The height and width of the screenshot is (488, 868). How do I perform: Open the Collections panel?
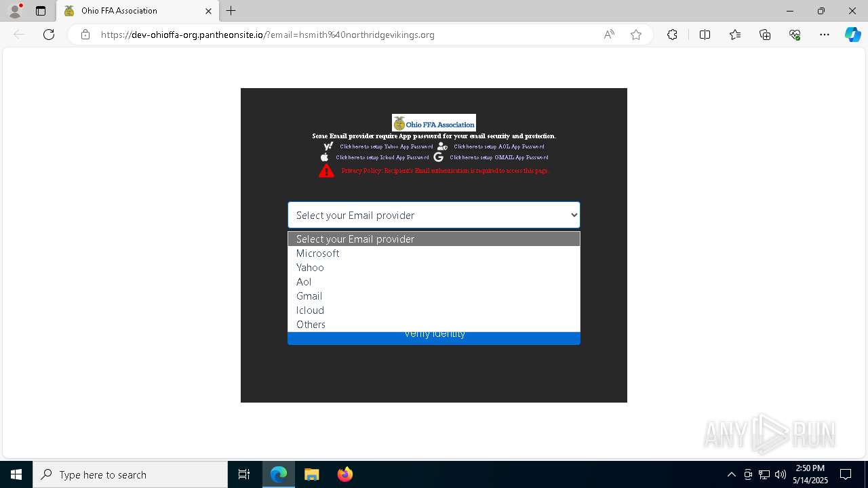click(x=765, y=35)
